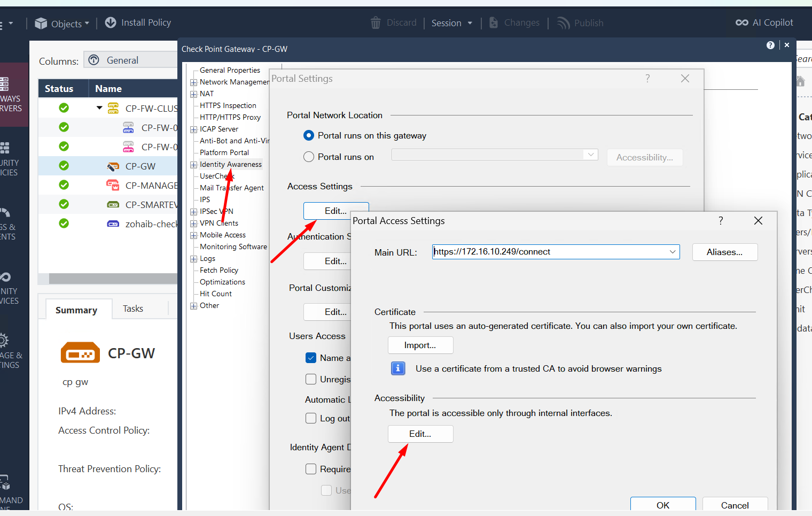
Task: Toggle the Log out checkbox
Action: (x=311, y=418)
